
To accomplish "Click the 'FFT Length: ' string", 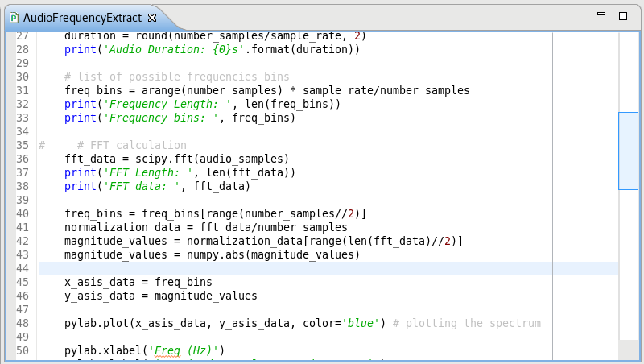I will [148, 172].
